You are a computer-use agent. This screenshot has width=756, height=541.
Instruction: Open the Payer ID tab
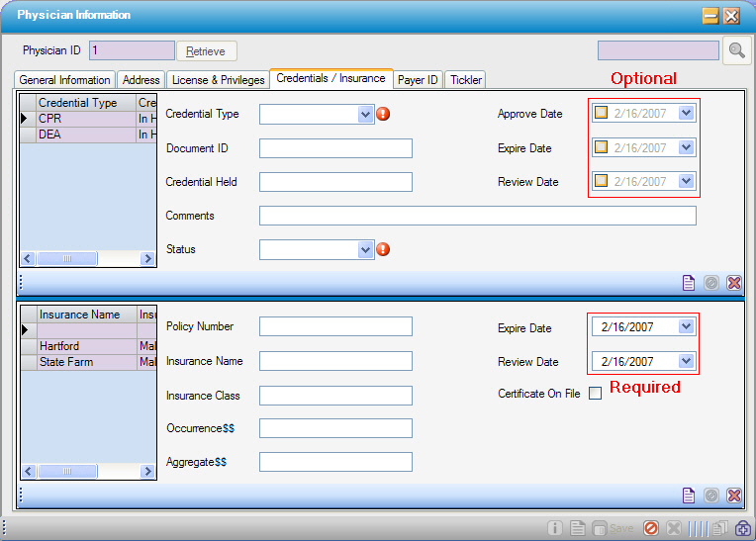click(x=418, y=80)
